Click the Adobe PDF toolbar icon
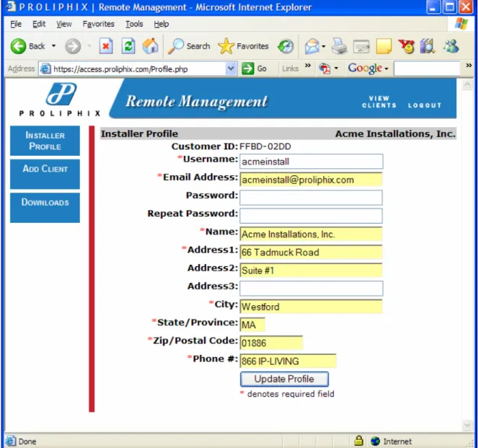Screen dimensions: 478x448 pos(324,68)
